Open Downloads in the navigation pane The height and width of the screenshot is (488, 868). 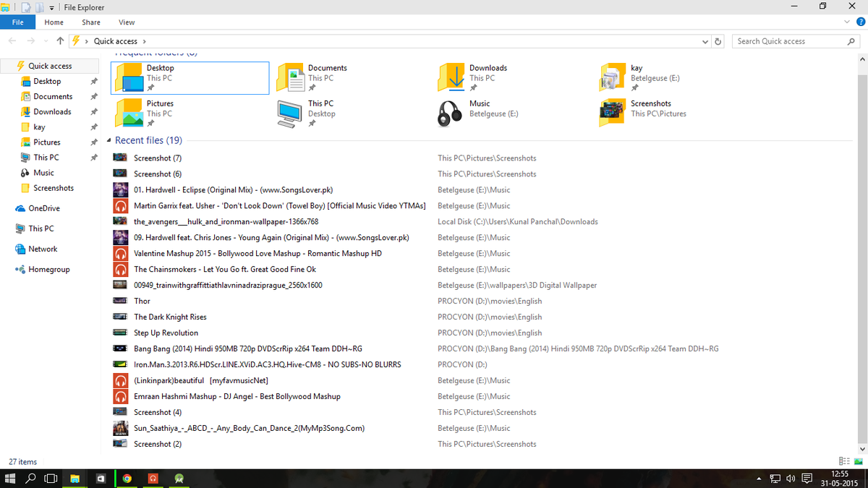click(x=52, y=111)
